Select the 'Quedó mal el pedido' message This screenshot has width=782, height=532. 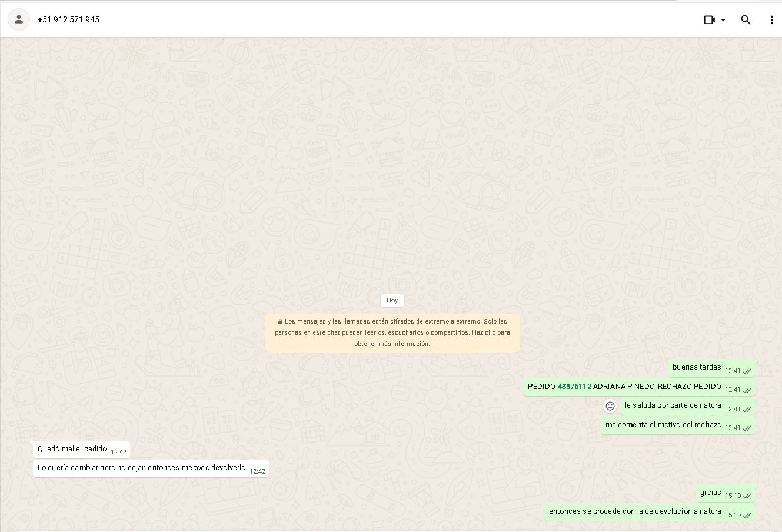[72, 449]
